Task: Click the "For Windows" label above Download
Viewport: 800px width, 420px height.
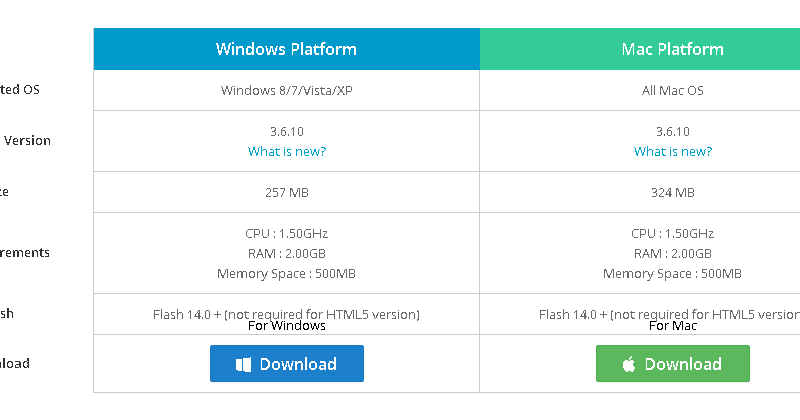Action: (287, 326)
